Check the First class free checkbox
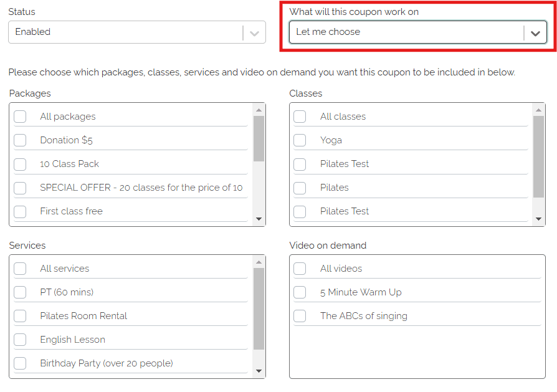Image resolution: width=557 pixels, height=392 pixels. tap(21, 211)
